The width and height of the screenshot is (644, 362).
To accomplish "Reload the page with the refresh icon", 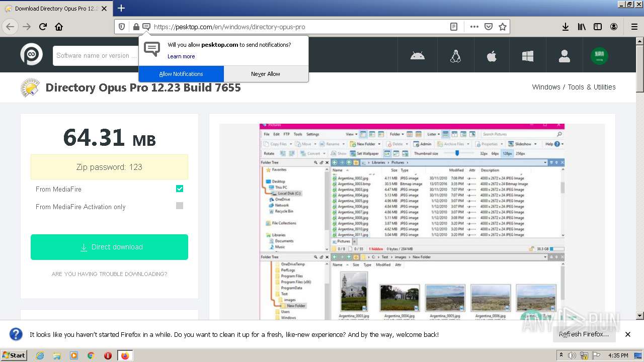I will pos(43,27).
